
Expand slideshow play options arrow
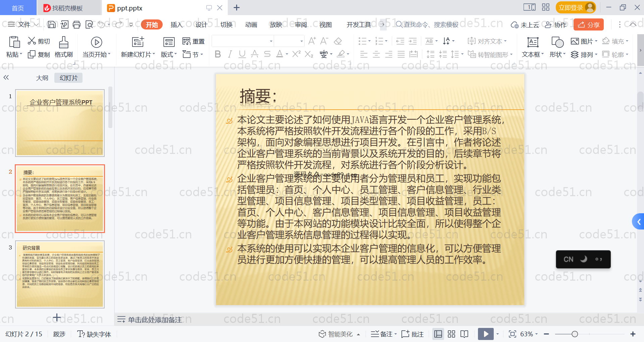pos(497,334)
